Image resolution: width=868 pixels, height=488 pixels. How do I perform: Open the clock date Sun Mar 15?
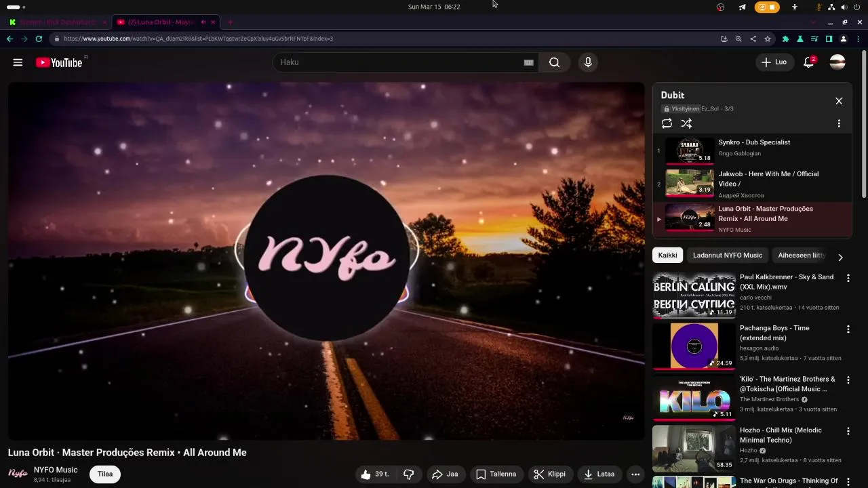pyautogui.click(x=434, y=7)
